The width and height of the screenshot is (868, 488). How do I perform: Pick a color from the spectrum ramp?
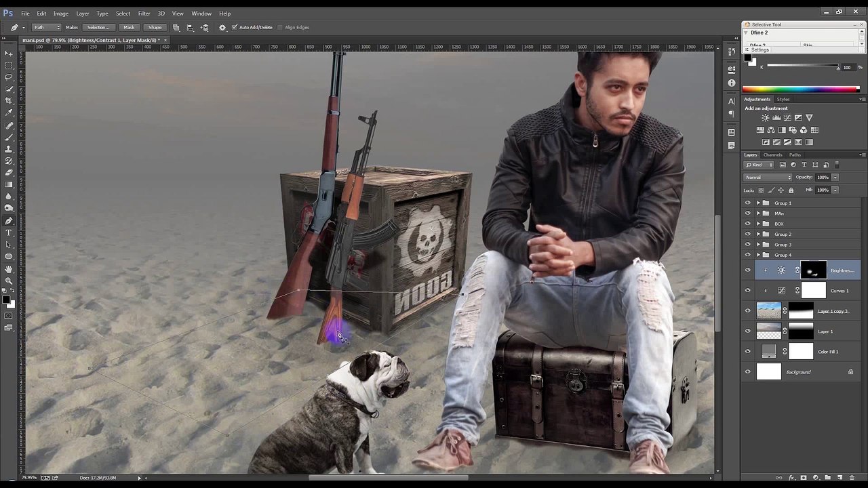point(801,89)
